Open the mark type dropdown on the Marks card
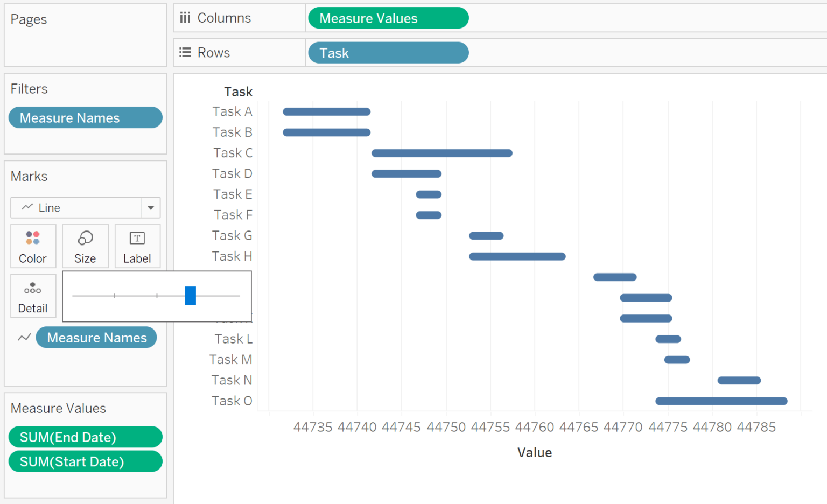The image size is (827, 504). pos(151,207)
